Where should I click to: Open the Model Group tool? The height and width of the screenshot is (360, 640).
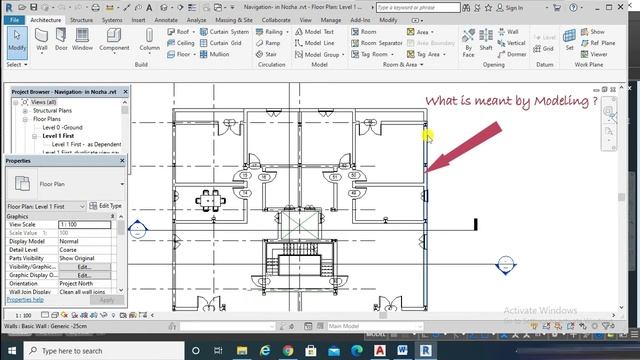coord(319,54)
